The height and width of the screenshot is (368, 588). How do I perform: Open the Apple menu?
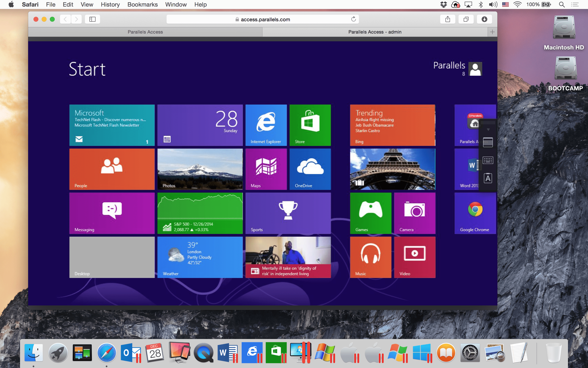11,4
